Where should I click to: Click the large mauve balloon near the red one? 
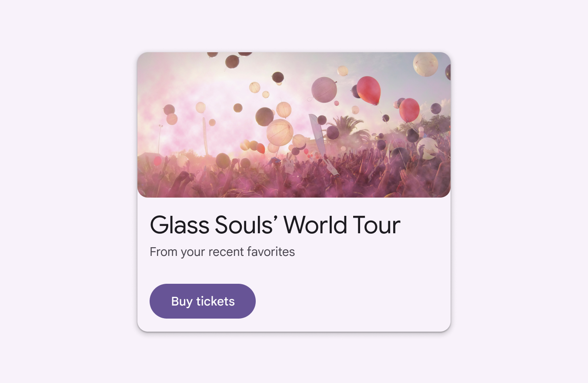(x=324, y=90)
